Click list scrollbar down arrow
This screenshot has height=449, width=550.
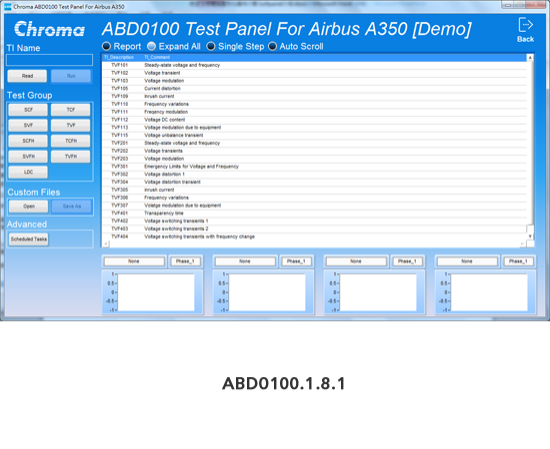pyautogui.click(x=530, y=236)
